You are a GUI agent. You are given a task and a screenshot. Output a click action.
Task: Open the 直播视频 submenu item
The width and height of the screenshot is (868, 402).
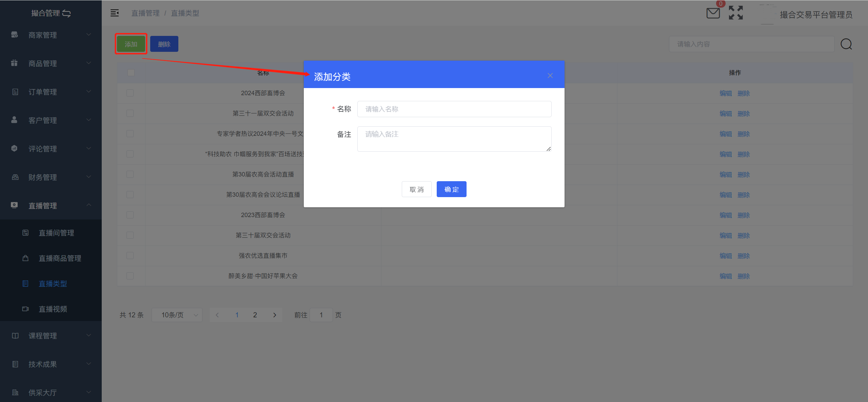pyautogui.click(x=51, y=309)
